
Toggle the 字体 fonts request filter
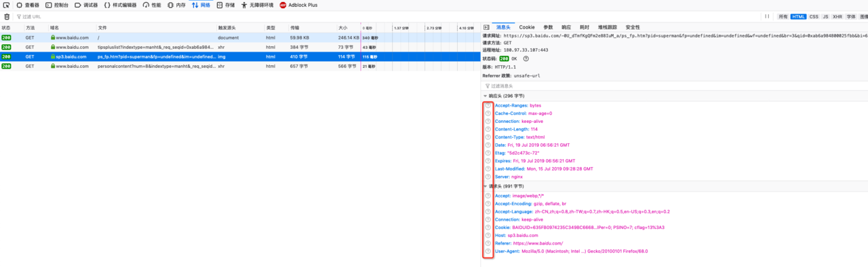(850, 16)
